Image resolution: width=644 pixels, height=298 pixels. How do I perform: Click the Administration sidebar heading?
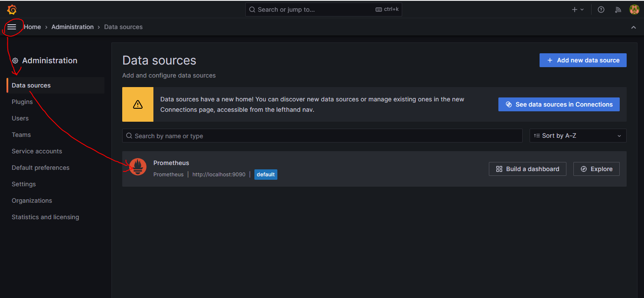pos(49,61)
